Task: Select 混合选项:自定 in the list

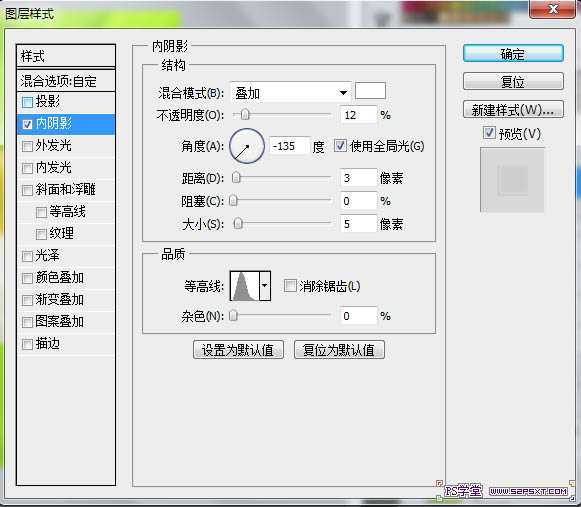Action: coord(66,81)
